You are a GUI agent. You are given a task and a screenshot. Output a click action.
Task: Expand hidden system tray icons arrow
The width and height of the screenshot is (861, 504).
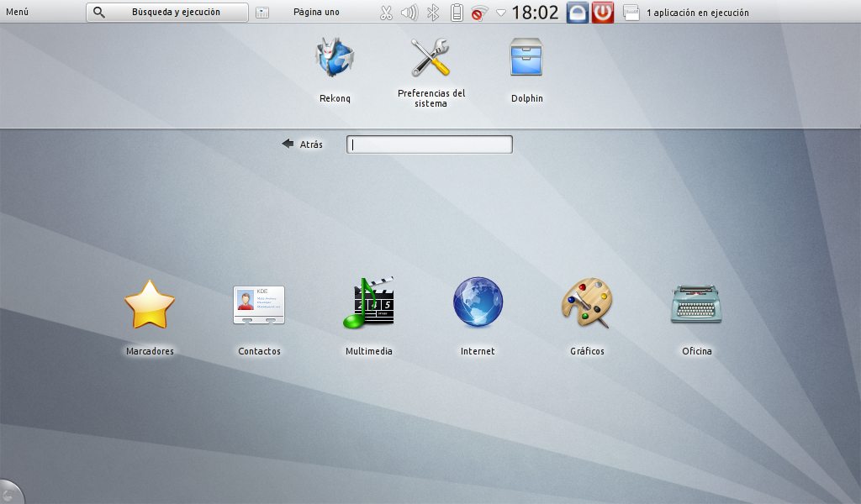(501, 13)
